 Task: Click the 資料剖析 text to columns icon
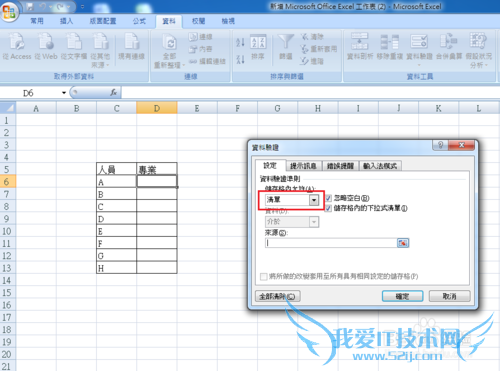click(x=360, y=41)
